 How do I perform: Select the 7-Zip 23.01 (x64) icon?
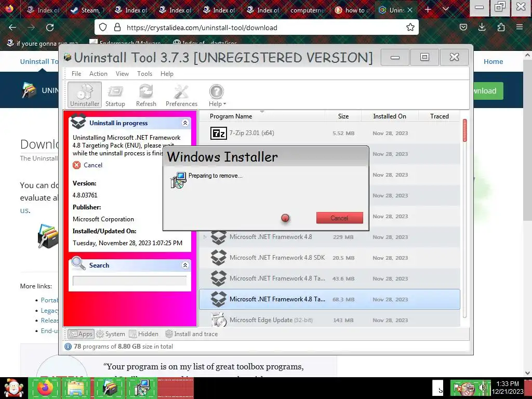click(218, 133)
